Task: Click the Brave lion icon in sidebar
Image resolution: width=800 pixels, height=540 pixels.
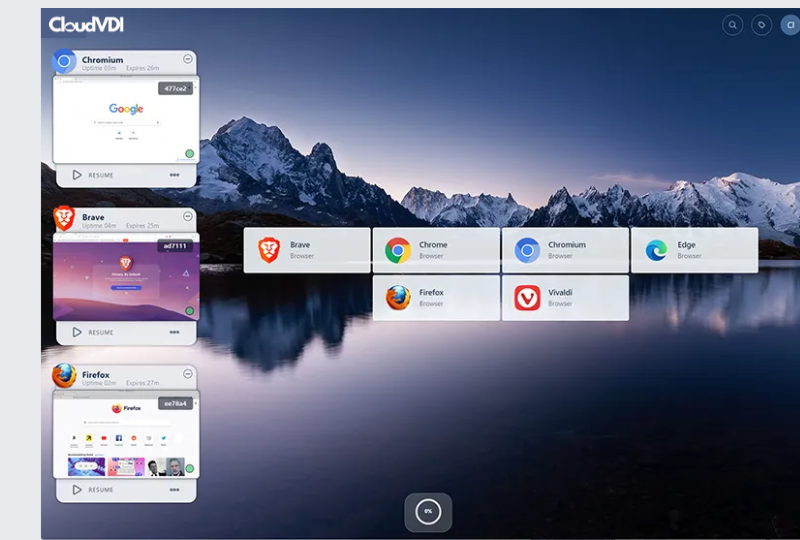Action: pos(64,218)
